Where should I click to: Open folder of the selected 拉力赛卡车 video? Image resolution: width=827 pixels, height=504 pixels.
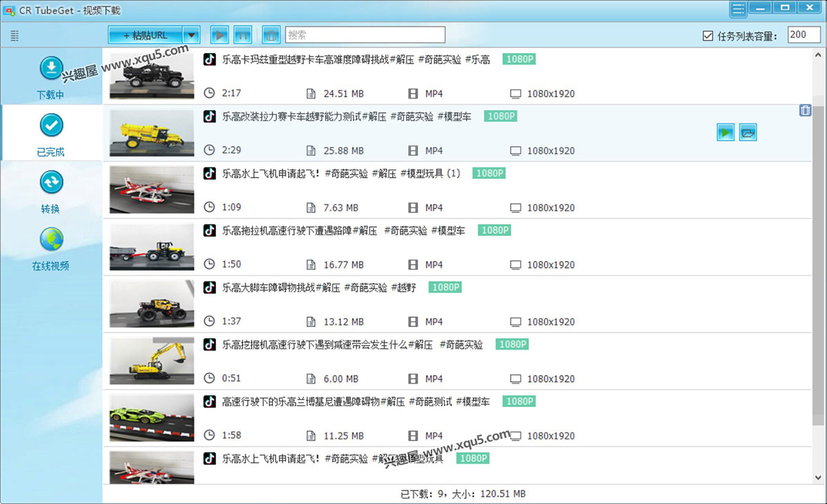click(748, 132)
